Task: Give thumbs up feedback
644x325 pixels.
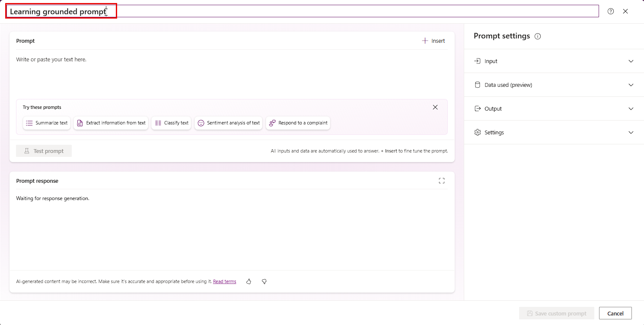Action: pyautogui.click(x=249, y=281)
